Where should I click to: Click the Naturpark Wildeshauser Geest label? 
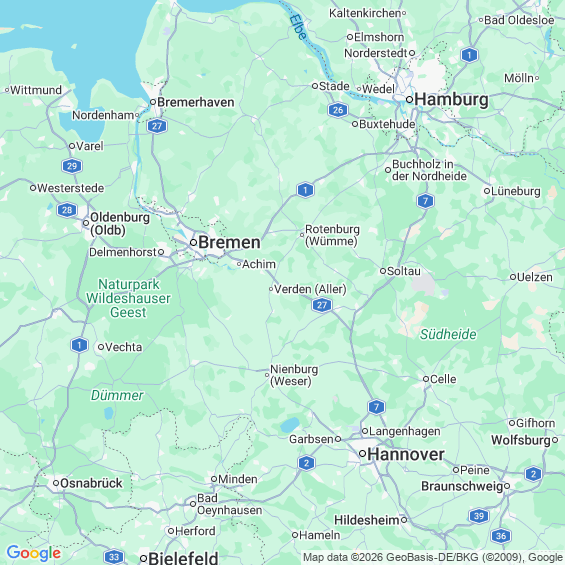pos(128,298)
